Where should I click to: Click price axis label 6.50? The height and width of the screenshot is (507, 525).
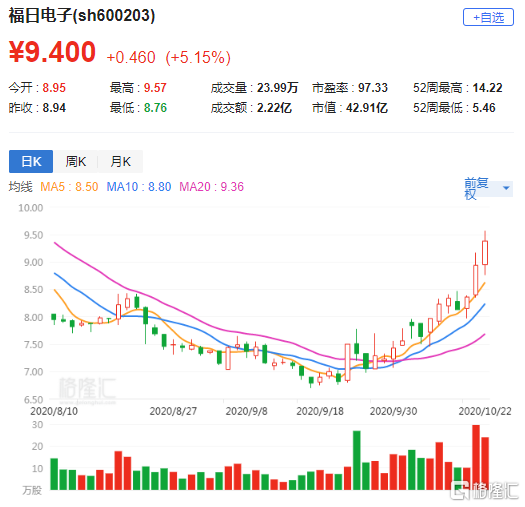pos(33,400)
